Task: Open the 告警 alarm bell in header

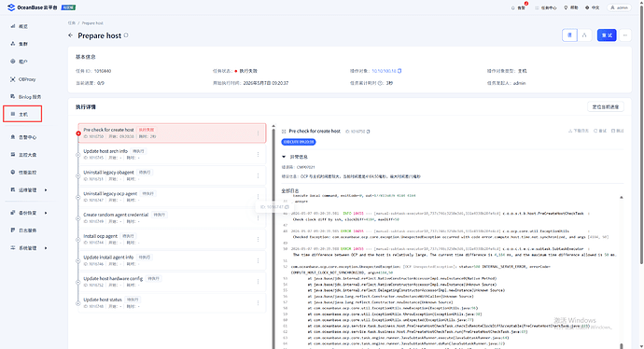Action: coord(518,7)
